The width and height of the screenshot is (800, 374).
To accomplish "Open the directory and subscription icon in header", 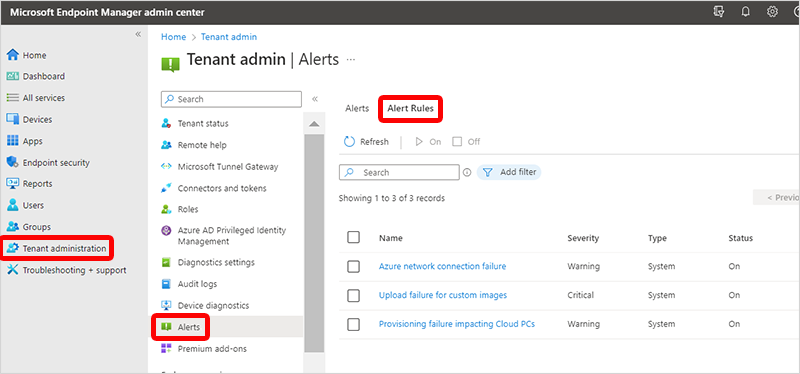I will click(x=719, y=12).
